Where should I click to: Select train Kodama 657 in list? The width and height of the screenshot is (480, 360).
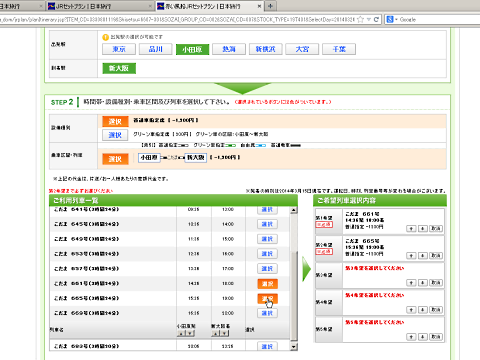point(267,269)
